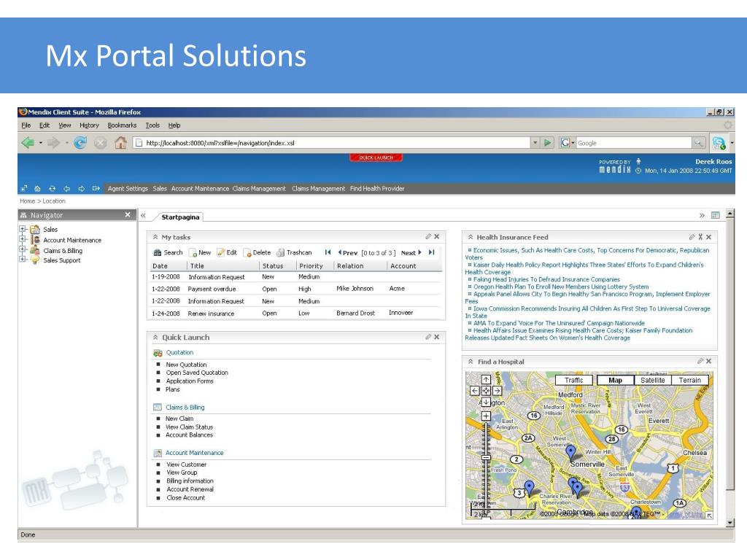Click the Trashcan icon in My tasks

point(281,253)
